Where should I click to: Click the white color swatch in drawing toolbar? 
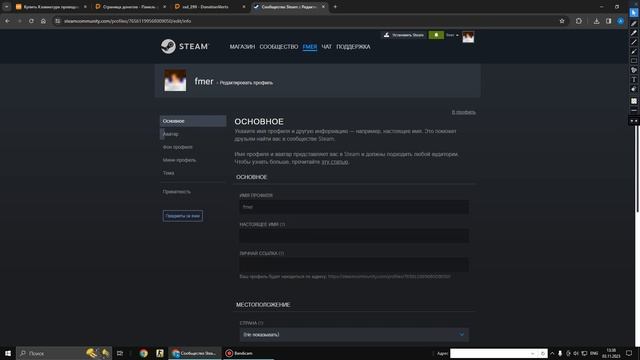click(x=633, y=101)
